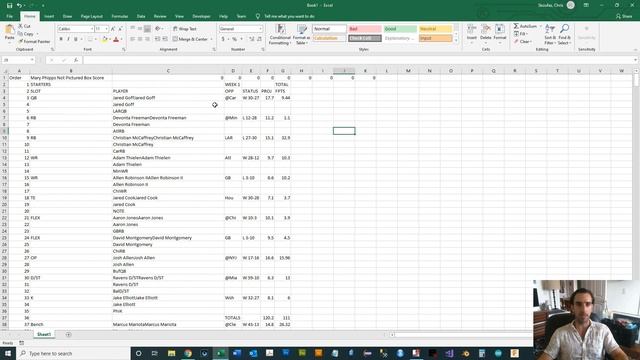Switch to the Formulas tab
The height and width of the screenshot is (360, 640).
pyautogui.click(x=120, y=16)
